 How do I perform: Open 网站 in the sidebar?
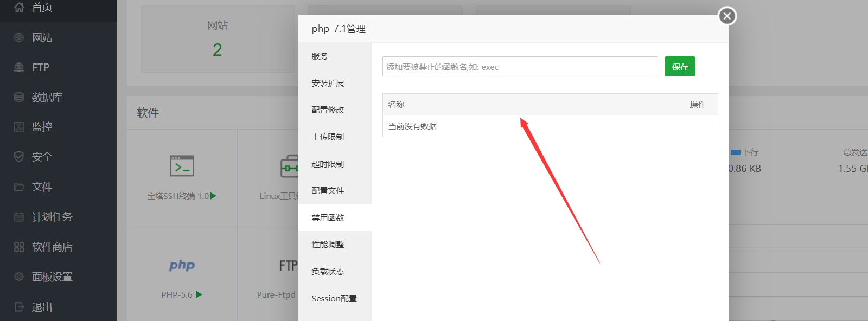point(42,37)
